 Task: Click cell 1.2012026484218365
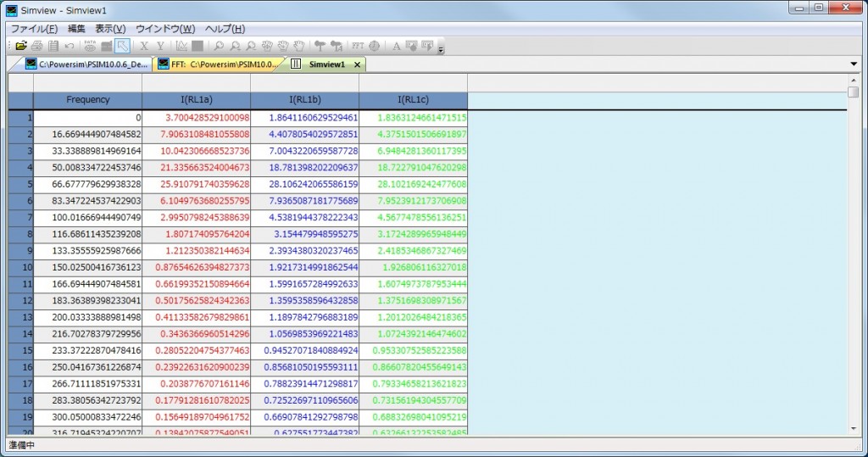(413, 317)
